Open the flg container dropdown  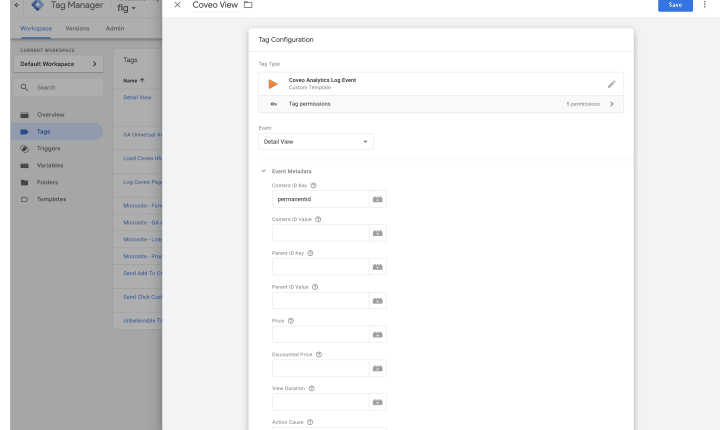coord(126,8)
